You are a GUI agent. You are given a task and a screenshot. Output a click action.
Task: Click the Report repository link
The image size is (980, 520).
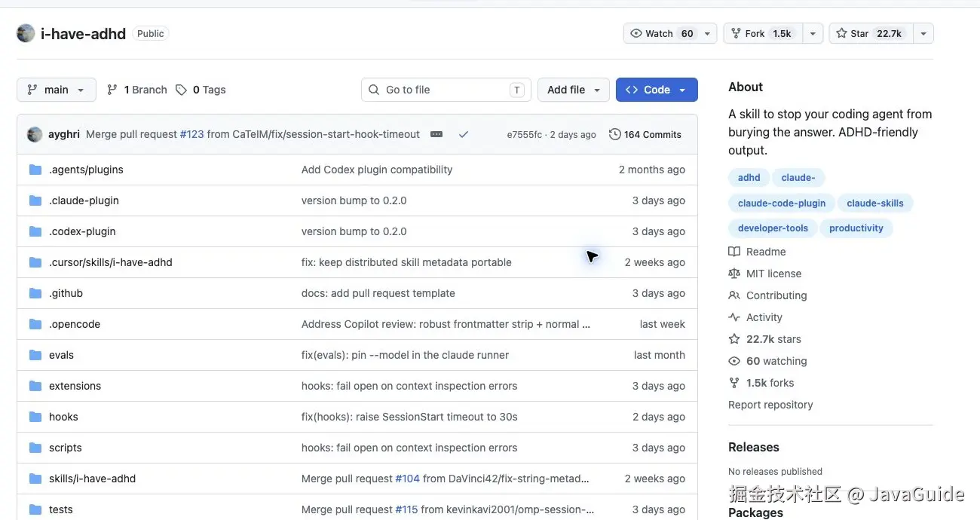(x=770, y=405)
